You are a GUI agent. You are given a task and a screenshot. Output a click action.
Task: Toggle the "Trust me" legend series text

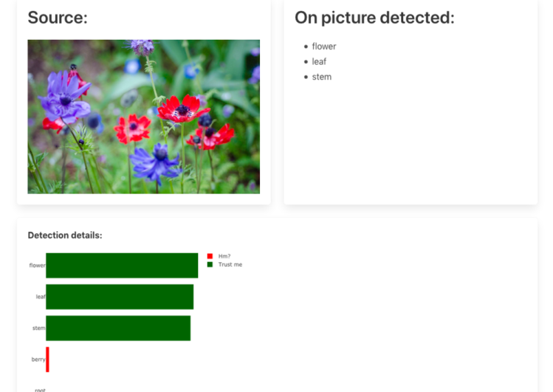point(230,264)
